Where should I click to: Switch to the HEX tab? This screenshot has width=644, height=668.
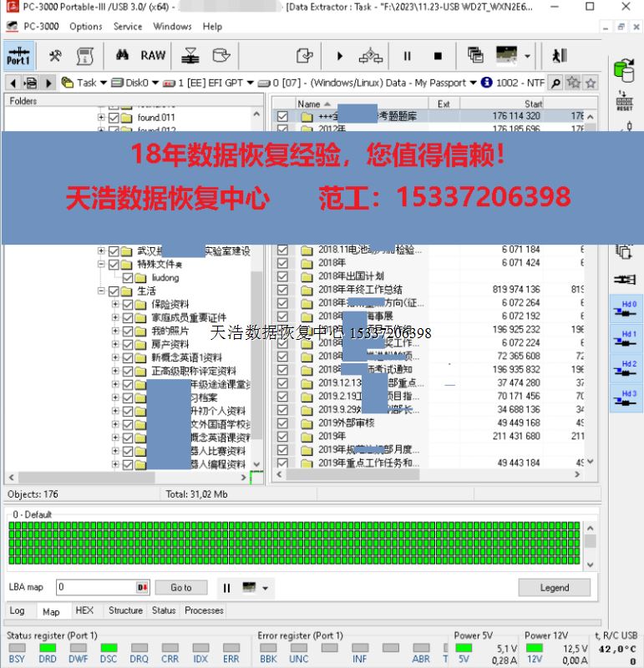coord(84,610)
